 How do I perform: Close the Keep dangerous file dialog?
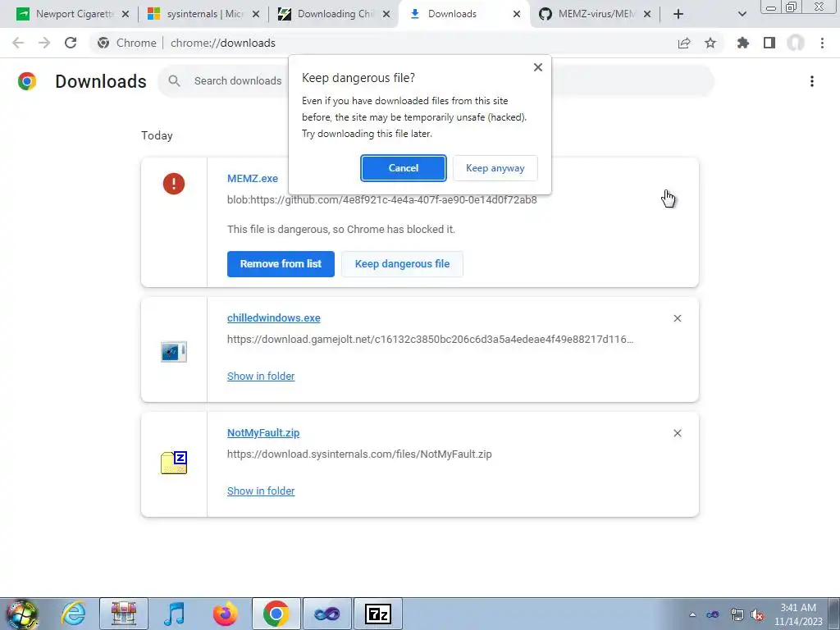click(x=538, y=67)
